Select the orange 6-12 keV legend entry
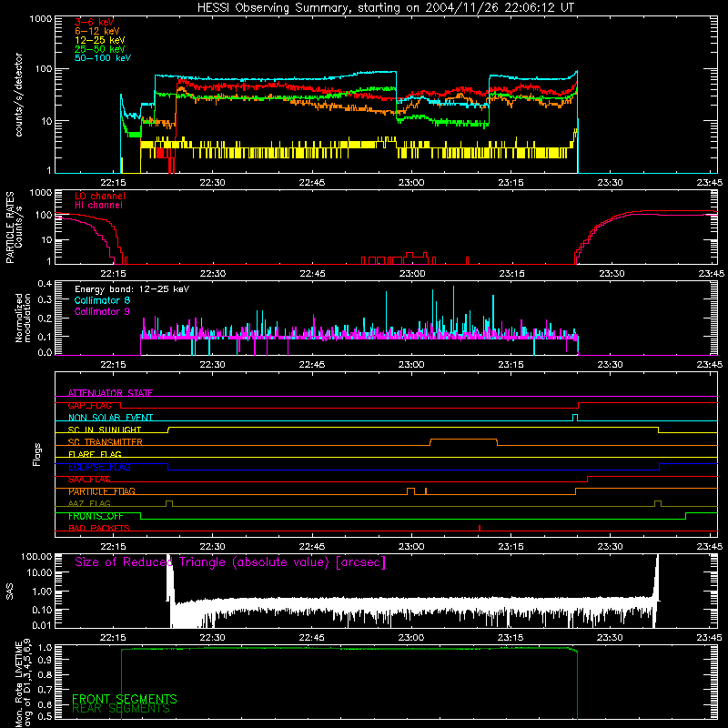Image resolution: width=728 pixels, height=728 pixels. pos(97,31)
